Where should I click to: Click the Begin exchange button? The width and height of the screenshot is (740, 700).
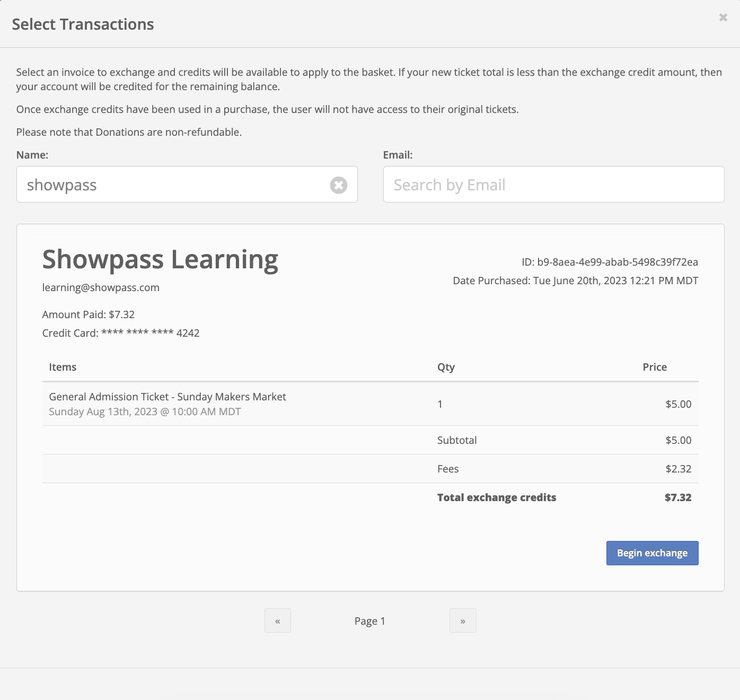point(652,553)
